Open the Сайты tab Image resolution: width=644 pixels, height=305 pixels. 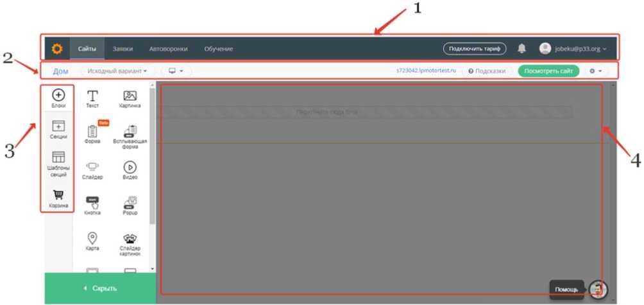[x=87, y=49]
